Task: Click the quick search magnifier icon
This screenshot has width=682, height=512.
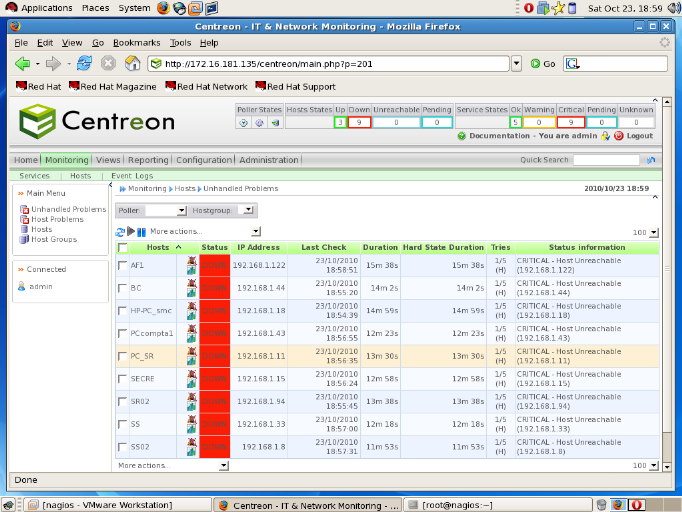Action: pyautogui.click(x=651, y=160)
